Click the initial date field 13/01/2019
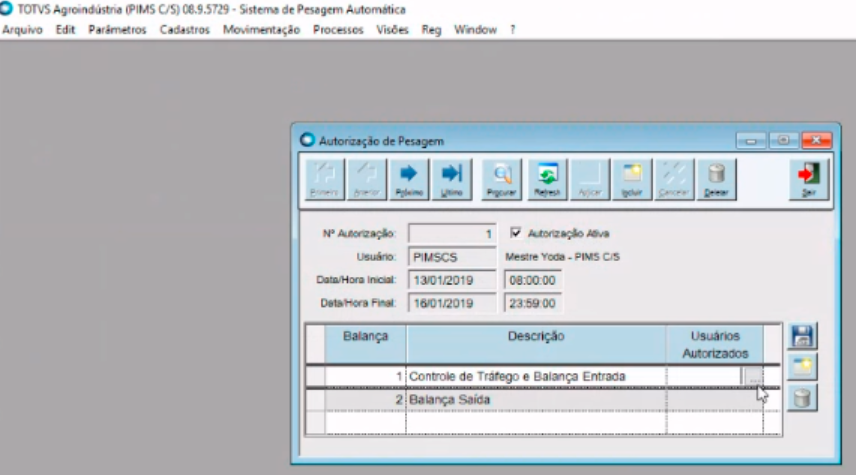856x475 pixels. point(452,280)
